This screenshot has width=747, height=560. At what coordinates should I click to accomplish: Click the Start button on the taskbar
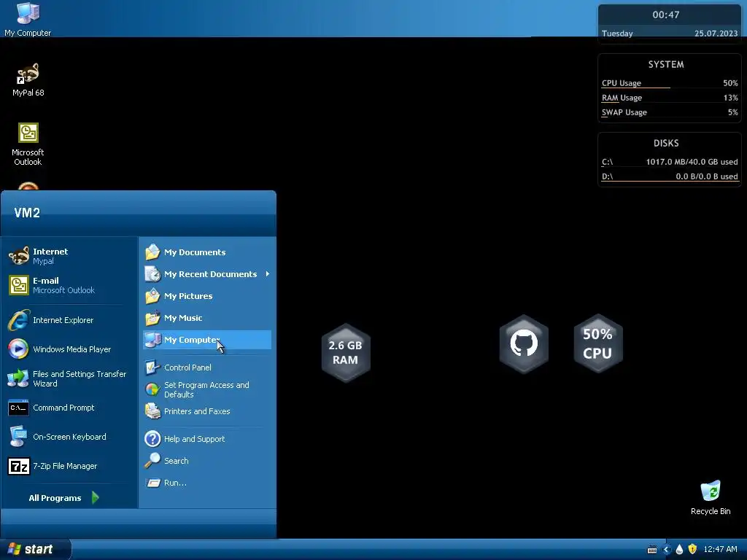(35, 549)
